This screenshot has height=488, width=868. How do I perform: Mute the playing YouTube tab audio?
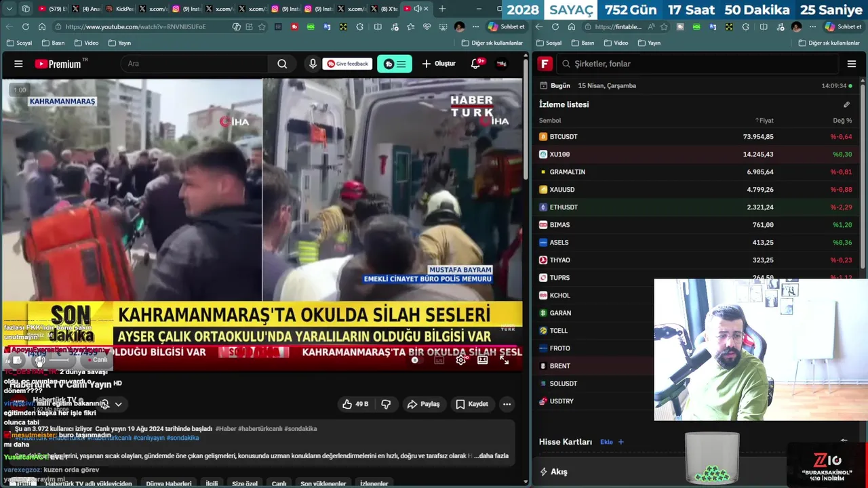coord(417,9)
